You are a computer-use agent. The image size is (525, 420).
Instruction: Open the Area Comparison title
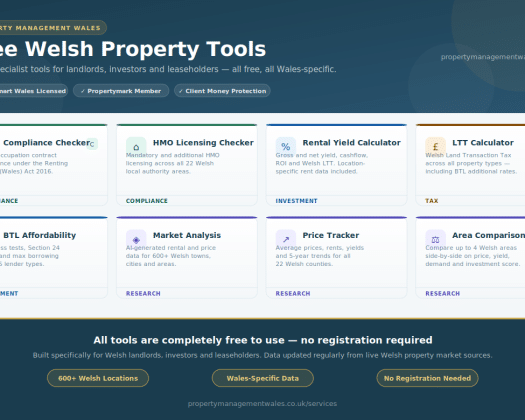489,235
